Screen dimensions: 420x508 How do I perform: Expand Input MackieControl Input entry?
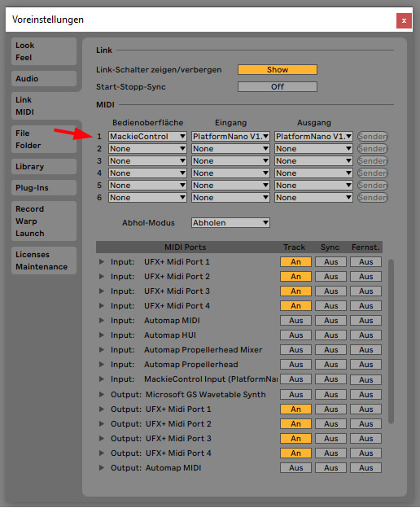pos(102,379)
